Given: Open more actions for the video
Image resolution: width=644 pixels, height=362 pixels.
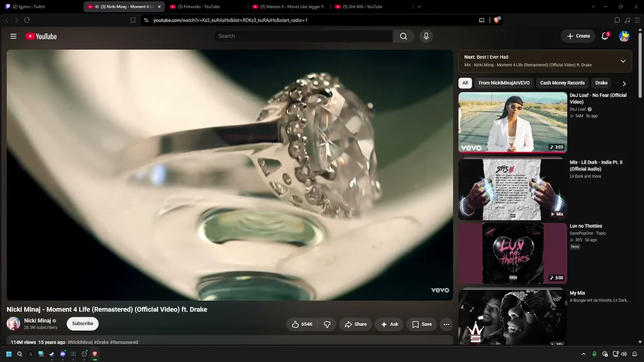Looking at the screenshot, I should pyautogui.click(x=445, y=324).
